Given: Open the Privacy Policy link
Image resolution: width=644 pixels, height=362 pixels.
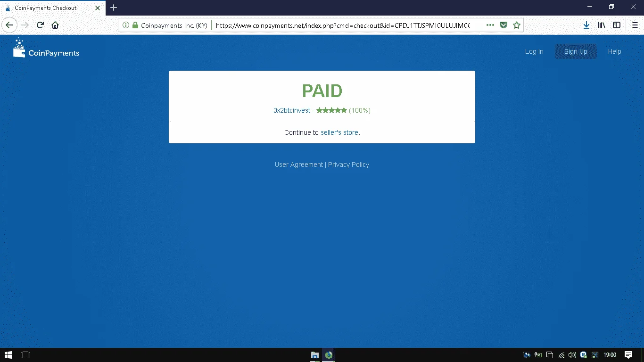Looking at the screenshot, I should [x=348, y=165].
